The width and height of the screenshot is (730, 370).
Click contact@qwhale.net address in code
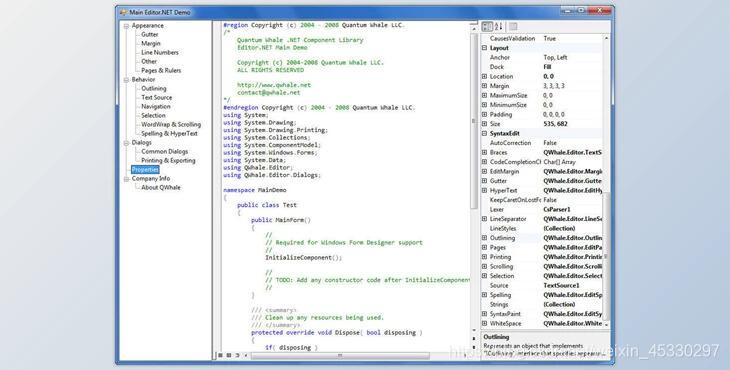(x=269, y=93)
